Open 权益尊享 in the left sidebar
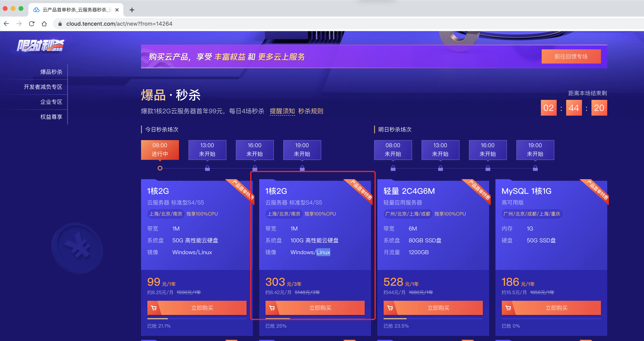Viewport: 644px width, 341px height. (51, 117)
